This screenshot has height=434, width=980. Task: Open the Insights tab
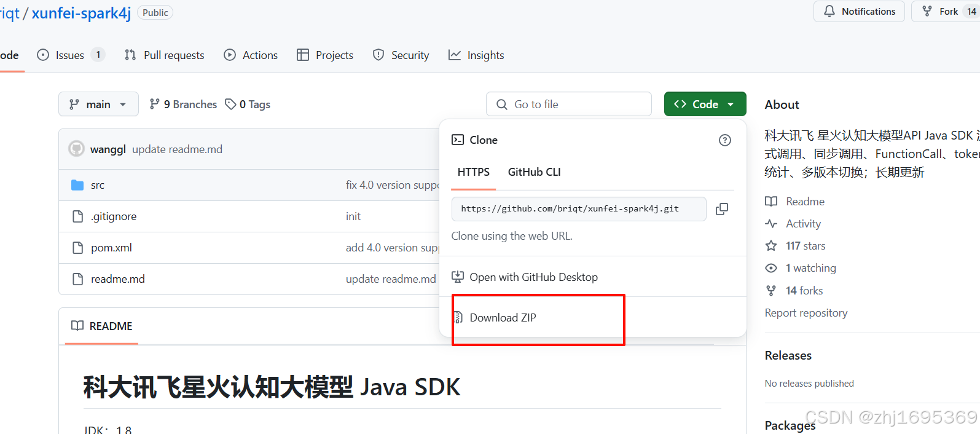click(476, 55)
